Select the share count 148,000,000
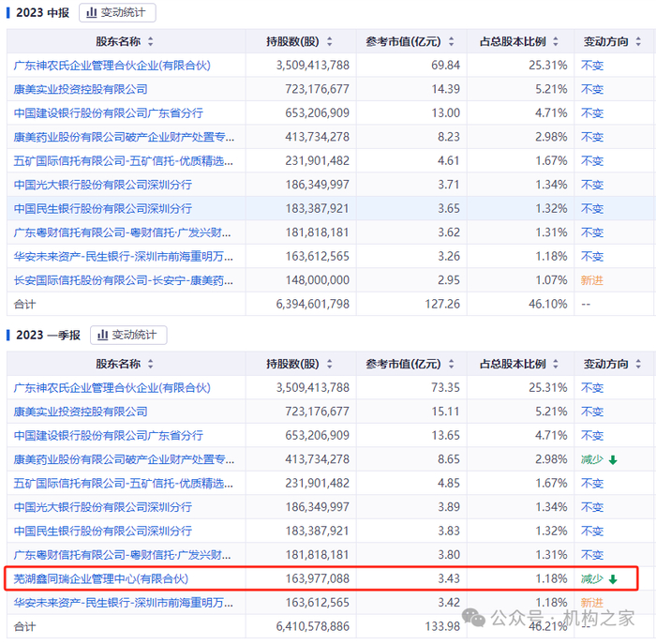 (317, 280)
